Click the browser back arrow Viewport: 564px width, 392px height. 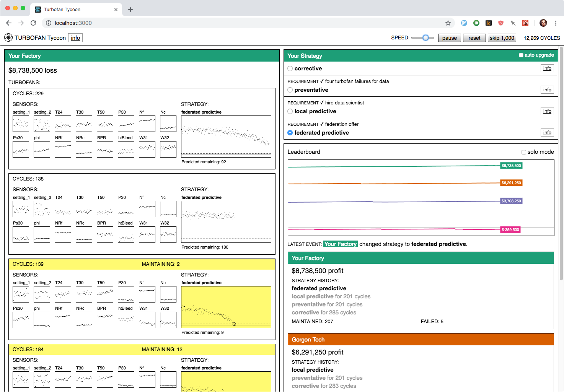tap(9, 23)
